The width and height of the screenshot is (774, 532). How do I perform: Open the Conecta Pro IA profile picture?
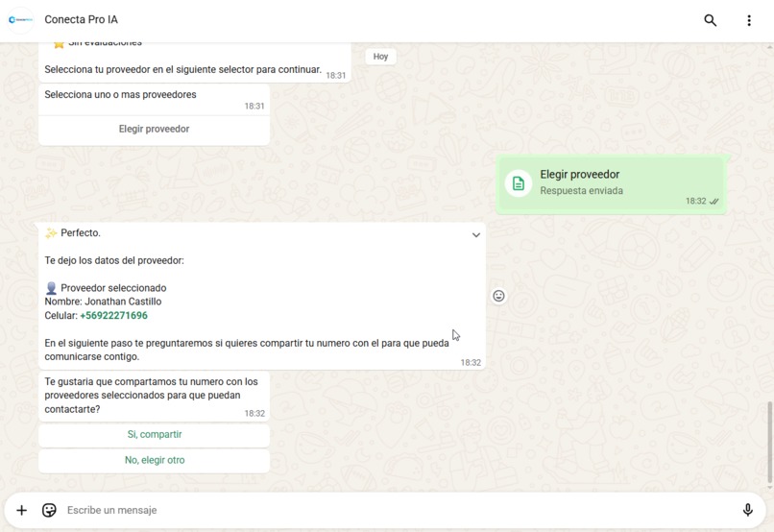point(20,20)
